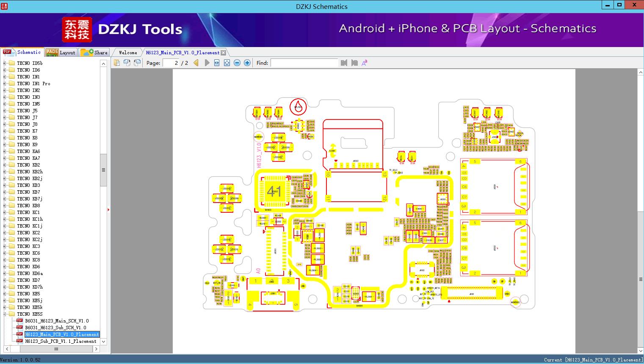Select the TECNO KD7h folder

click(x=30, y=287)
